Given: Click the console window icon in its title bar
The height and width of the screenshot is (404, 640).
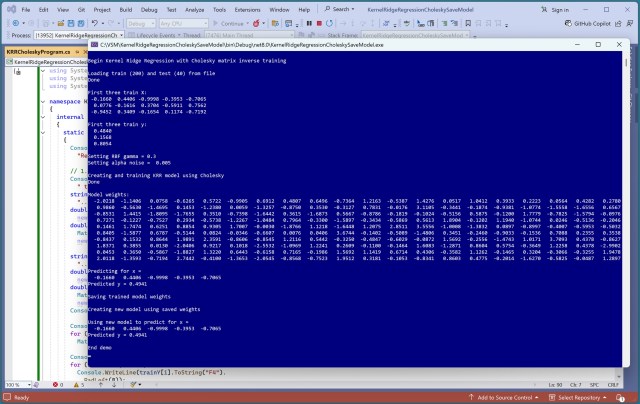Looking at the screenshot, I should pos(92,45).
